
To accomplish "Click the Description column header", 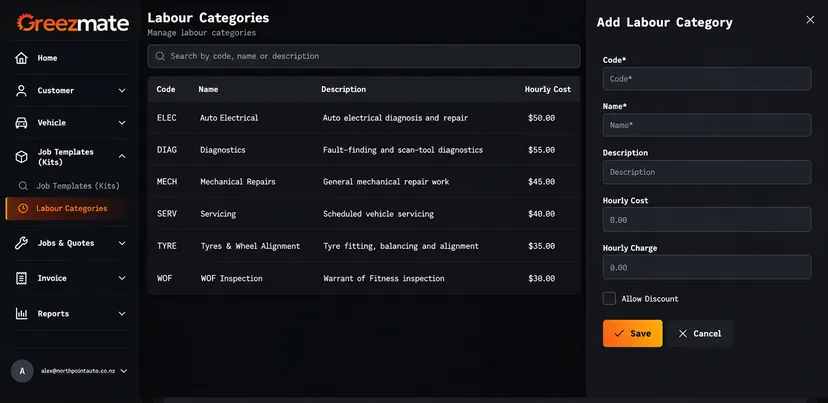I will (x=343, y=89).
